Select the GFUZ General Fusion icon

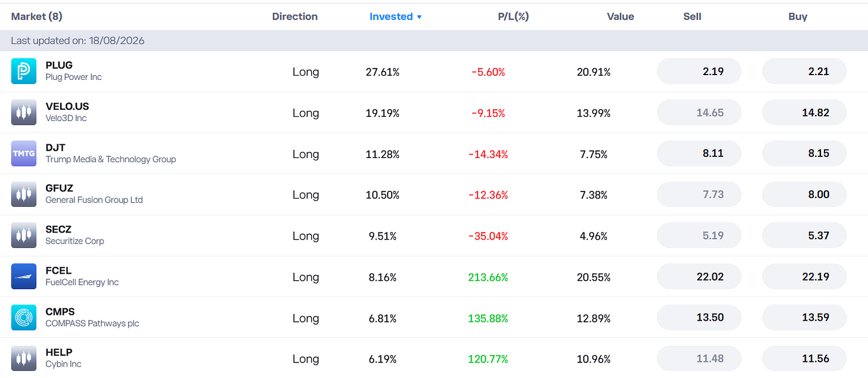tap(24, 194)
